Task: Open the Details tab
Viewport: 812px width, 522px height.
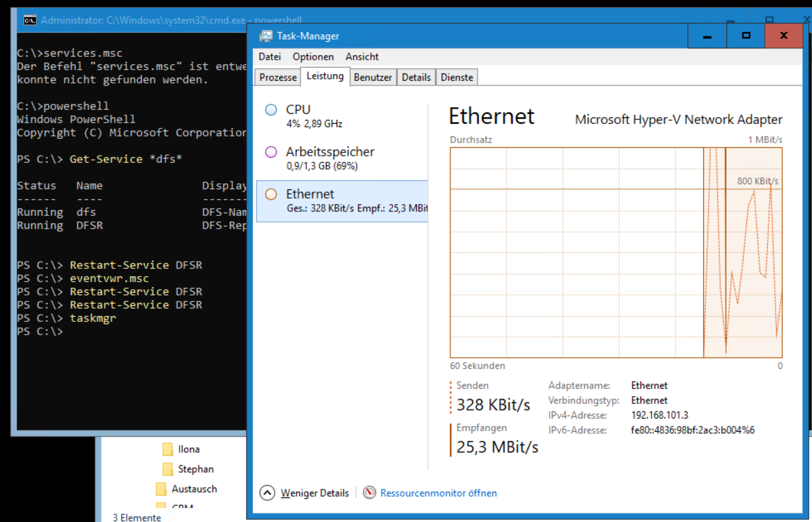Action: (x=416, y=78)
